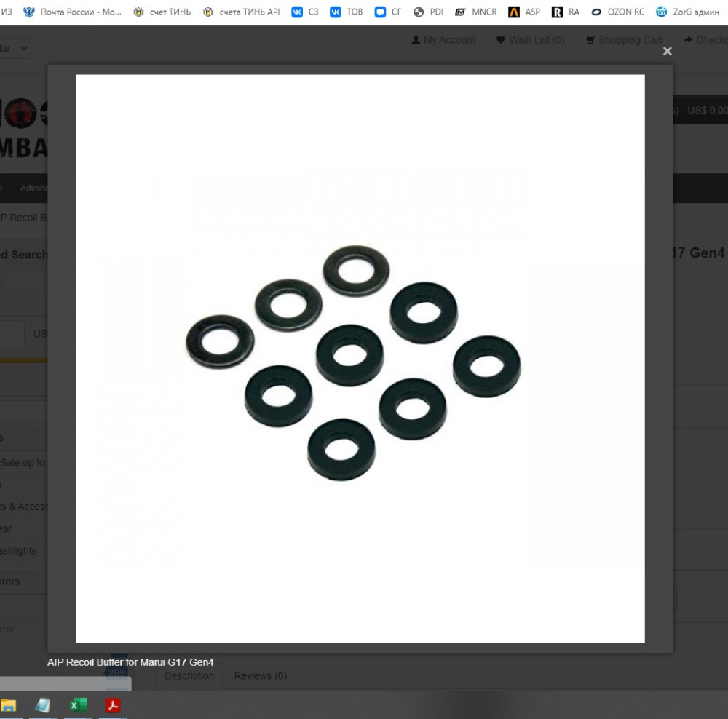The height and width of the screenshot is (719, 728).
Task: Switch to the Reviews (0) tab
Action: 261,676
